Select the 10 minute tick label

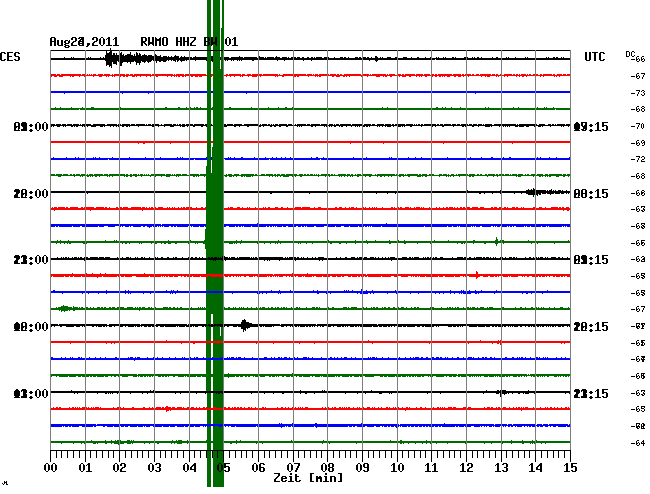pyautogui.click(x=397, y=468)
